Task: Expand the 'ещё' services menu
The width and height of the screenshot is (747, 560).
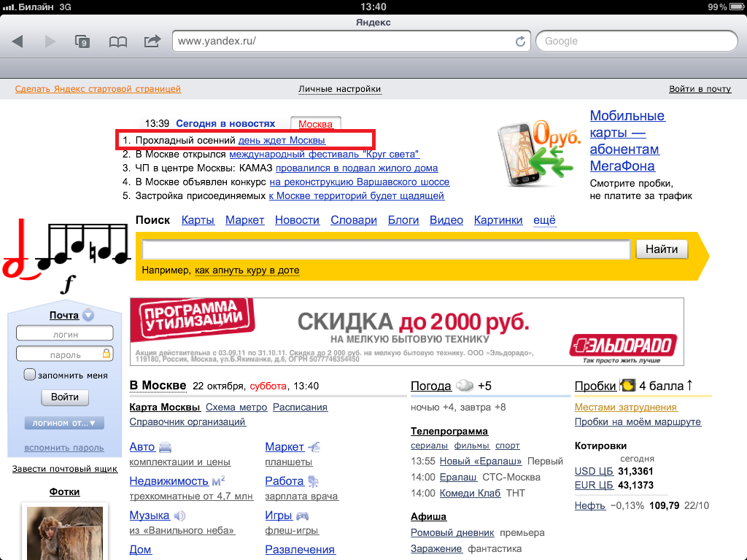Action: (544, 220)
